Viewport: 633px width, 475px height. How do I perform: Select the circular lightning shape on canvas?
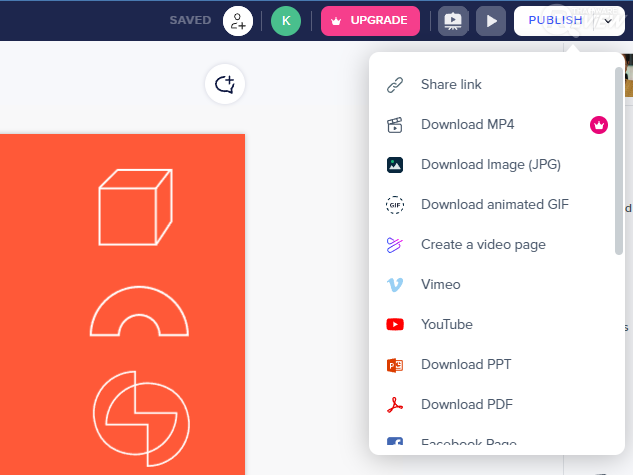(141, 419)
